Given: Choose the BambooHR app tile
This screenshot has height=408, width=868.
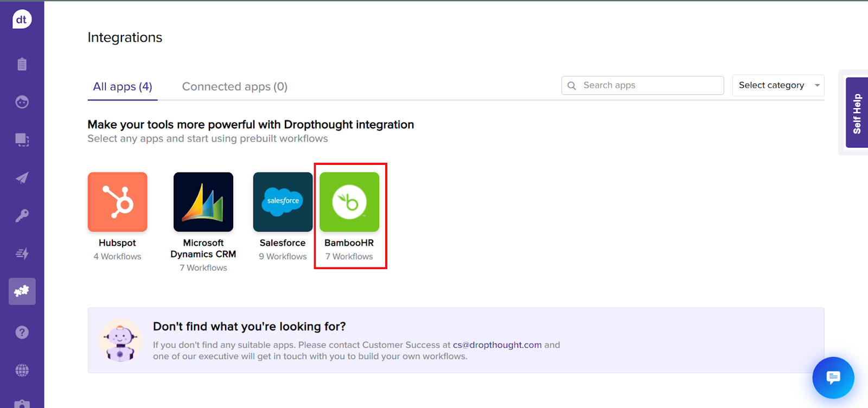Looking at the screenshot, I should pos(349,202).
